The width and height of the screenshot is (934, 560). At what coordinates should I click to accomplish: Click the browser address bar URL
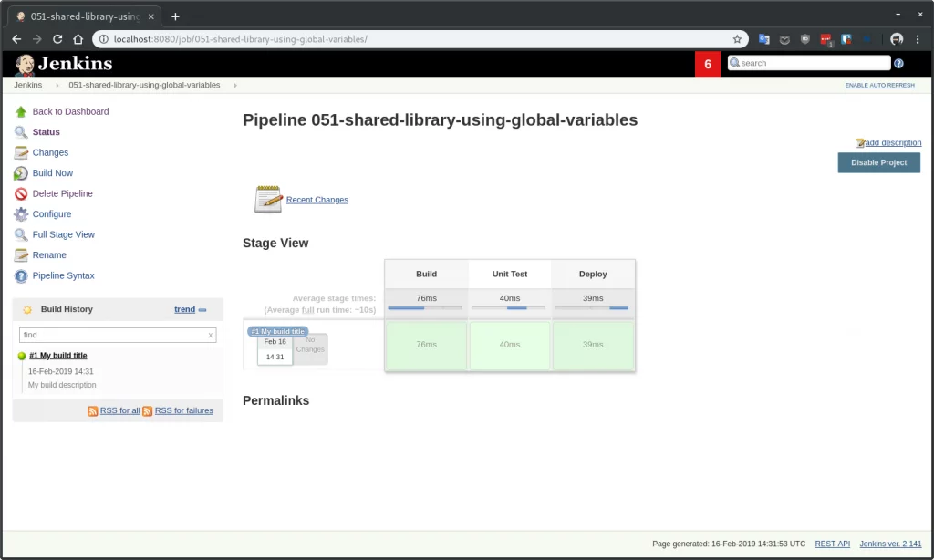tap(241, 39)
